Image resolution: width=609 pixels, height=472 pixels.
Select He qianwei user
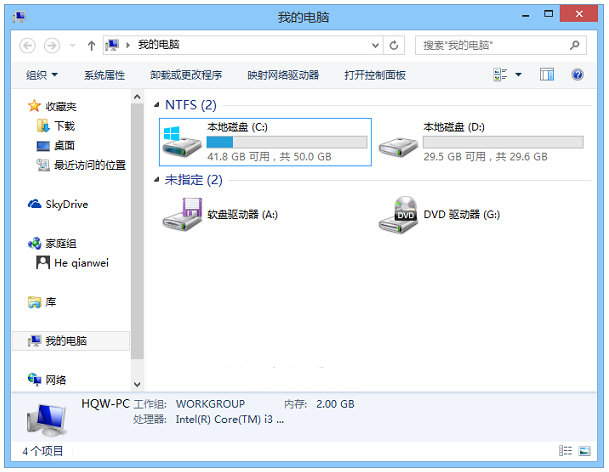[81, 263]
